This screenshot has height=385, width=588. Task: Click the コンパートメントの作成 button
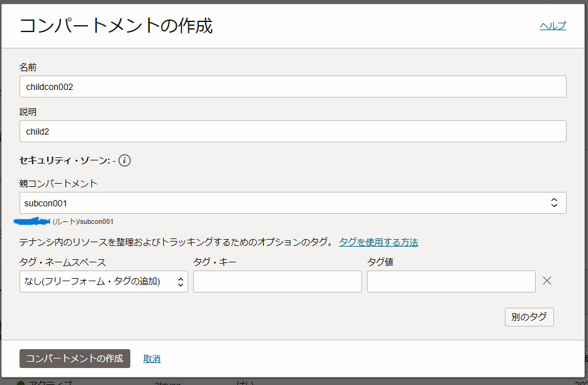coord(75,359)
